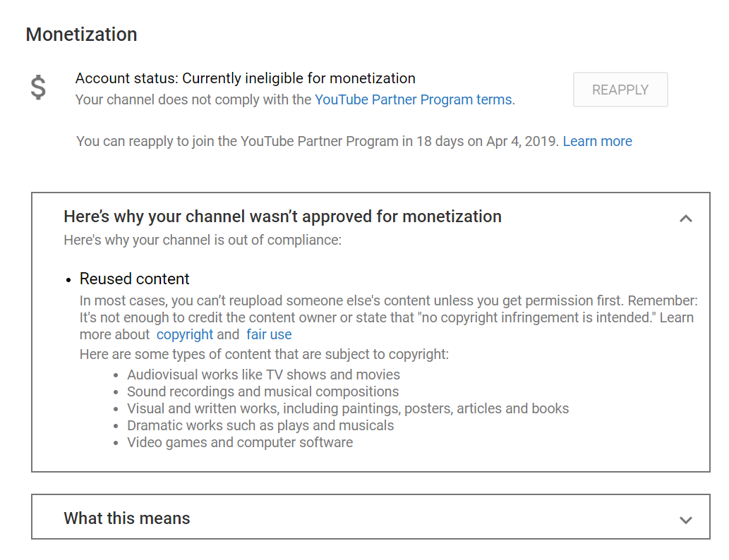
Task: Click the REAPPLY button
Action: click(x=620, y=90)
